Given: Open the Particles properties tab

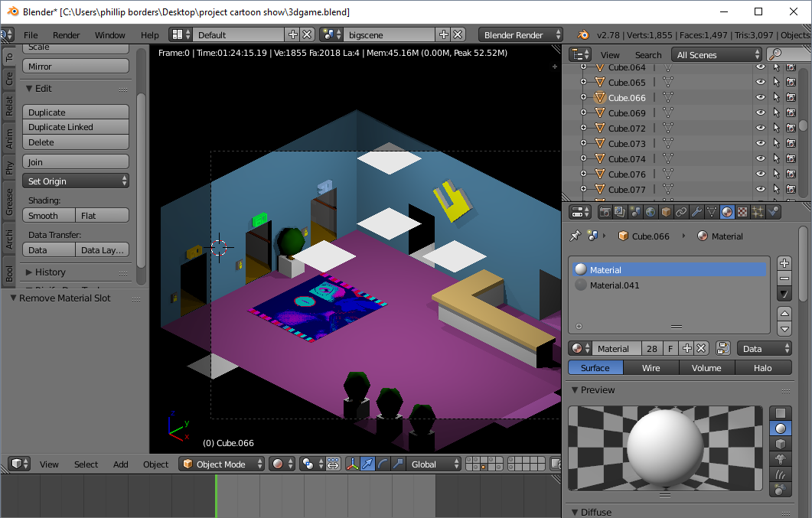Looking at the screenshot, I should coord(758,212).
